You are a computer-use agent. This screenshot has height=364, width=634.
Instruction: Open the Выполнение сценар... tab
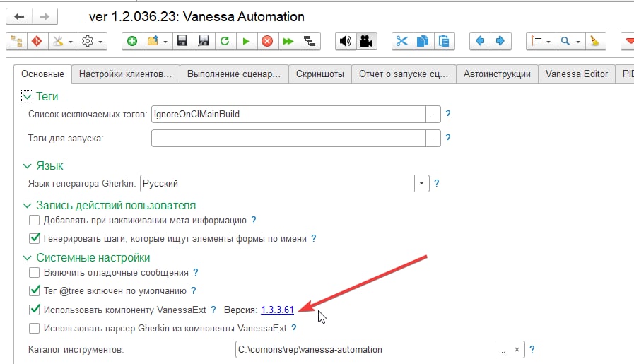[x=234, y=74]
